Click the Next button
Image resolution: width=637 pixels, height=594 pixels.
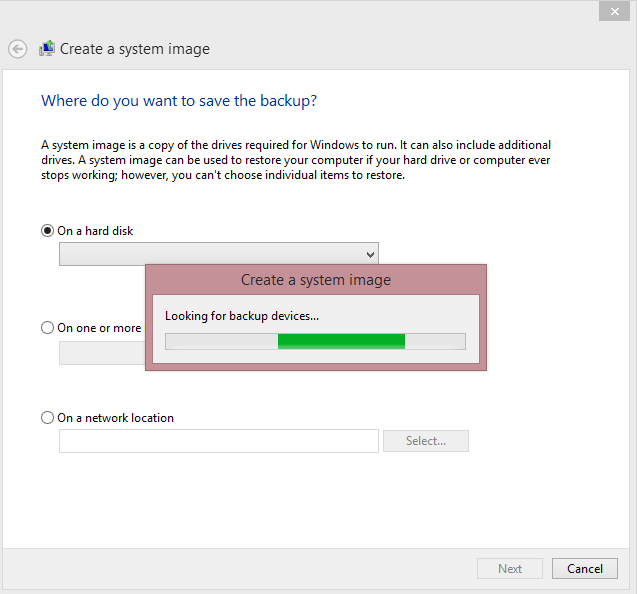(510, 568)
